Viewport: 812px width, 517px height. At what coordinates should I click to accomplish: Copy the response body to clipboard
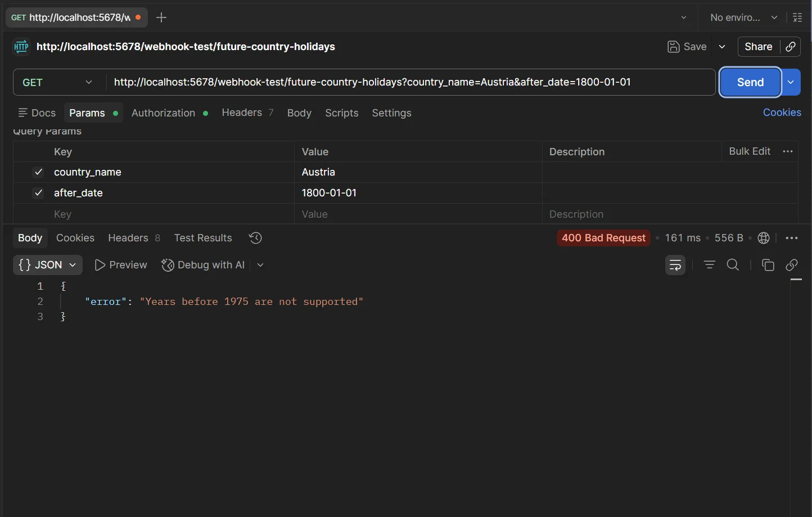(x=768, y=265)
